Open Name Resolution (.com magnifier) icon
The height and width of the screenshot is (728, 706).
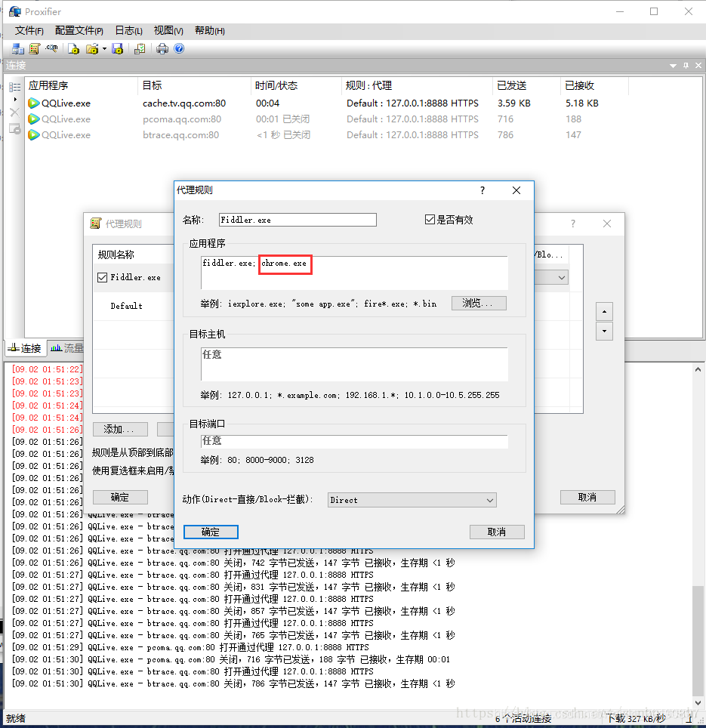pyautogui.click(x=51, y=49)
